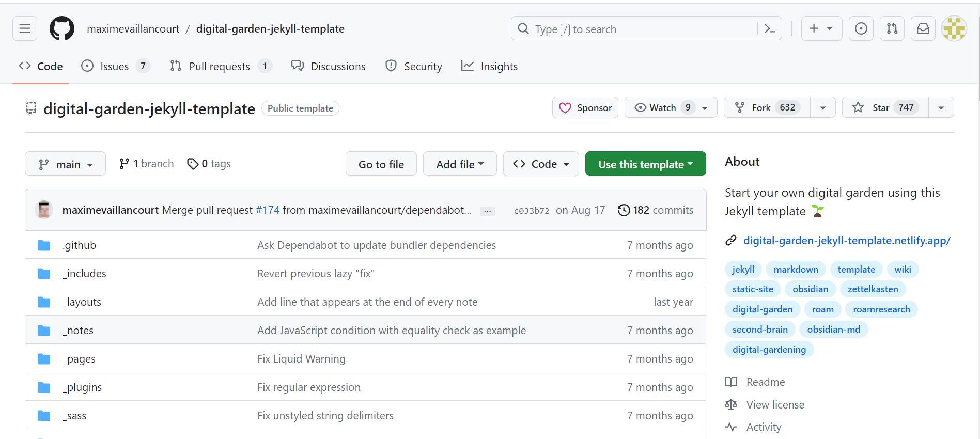Viewport: 980px width, 439px height.
Task: Fork the repository
Action: coord(767,107)
